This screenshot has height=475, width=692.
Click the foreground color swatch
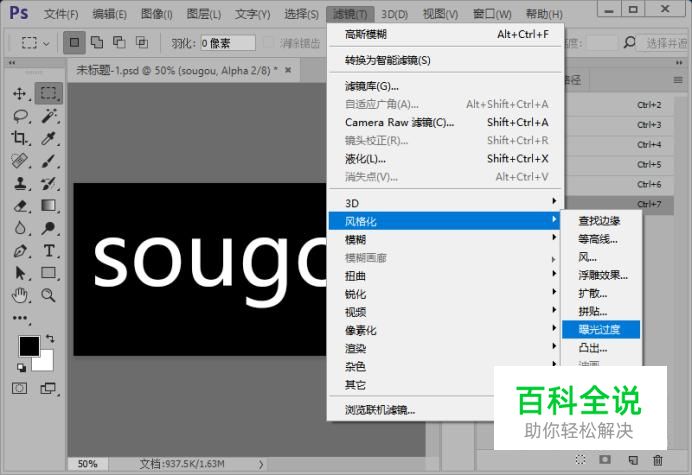(x=29, y=346)
